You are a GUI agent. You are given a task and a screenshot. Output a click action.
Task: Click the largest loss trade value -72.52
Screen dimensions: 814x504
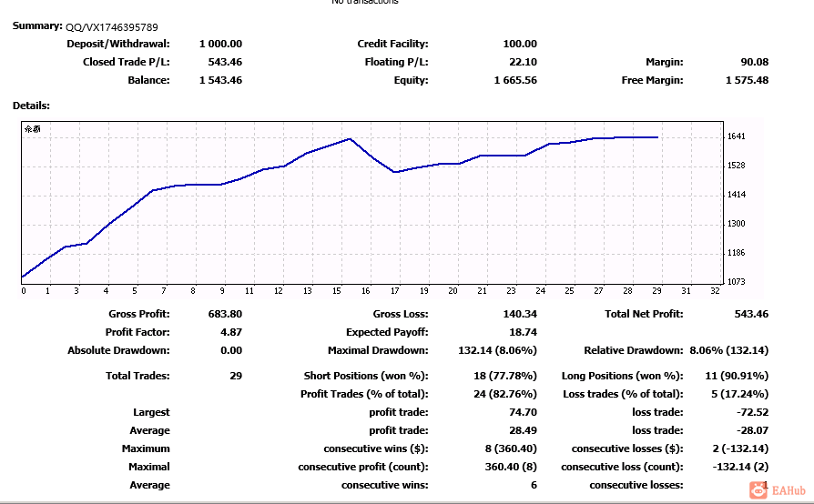[752, 413]
